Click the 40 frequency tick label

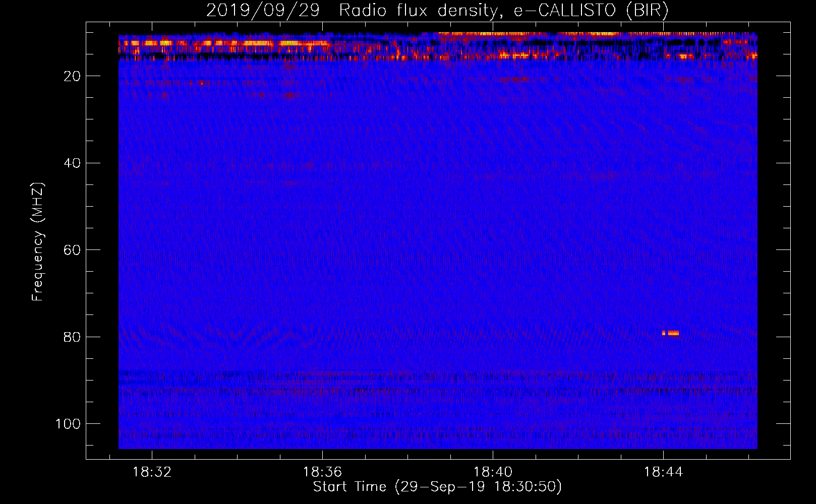(x=72, y=163)
